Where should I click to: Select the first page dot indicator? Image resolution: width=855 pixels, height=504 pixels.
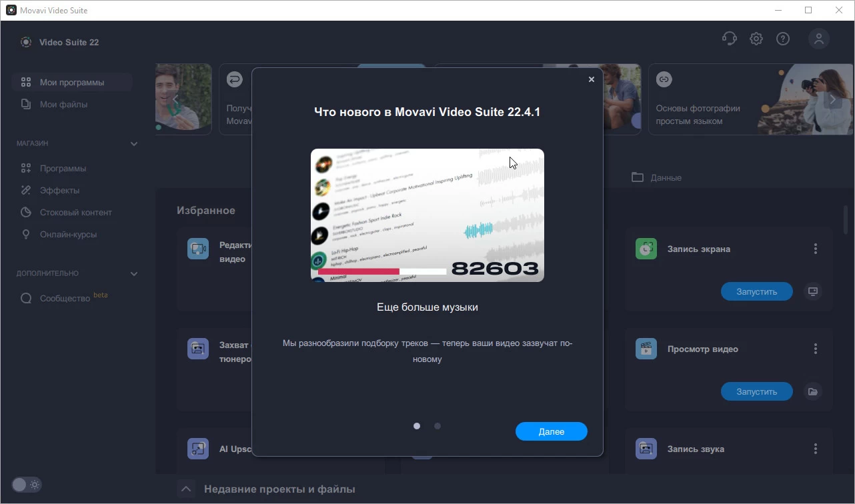pos(417,426)
